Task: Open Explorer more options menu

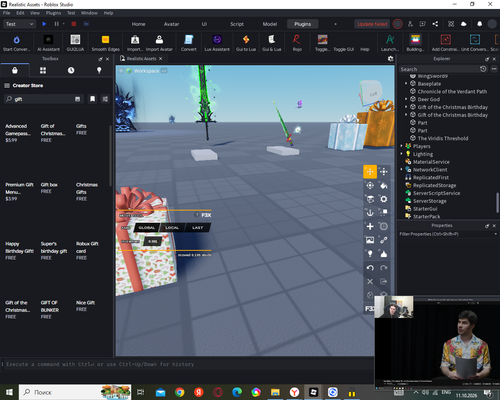Action: [x=494, y=69]
